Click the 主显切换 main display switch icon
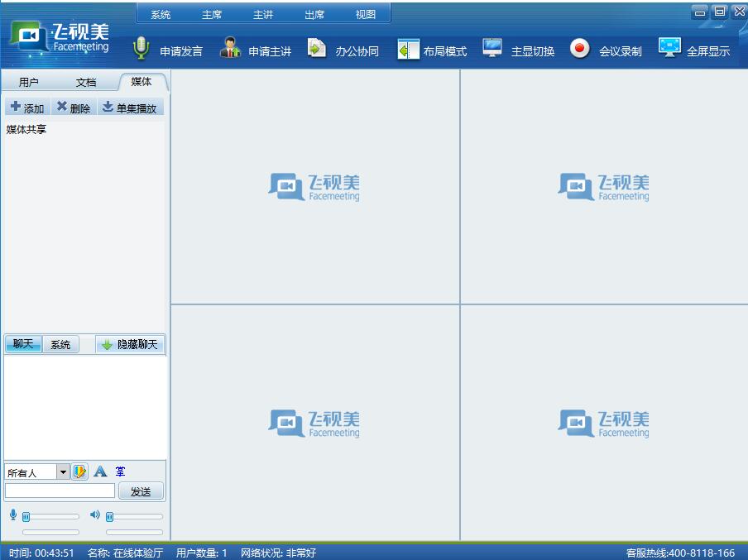Image resolution: width=748 pixels, height=560 pixels. pos(493,48)
